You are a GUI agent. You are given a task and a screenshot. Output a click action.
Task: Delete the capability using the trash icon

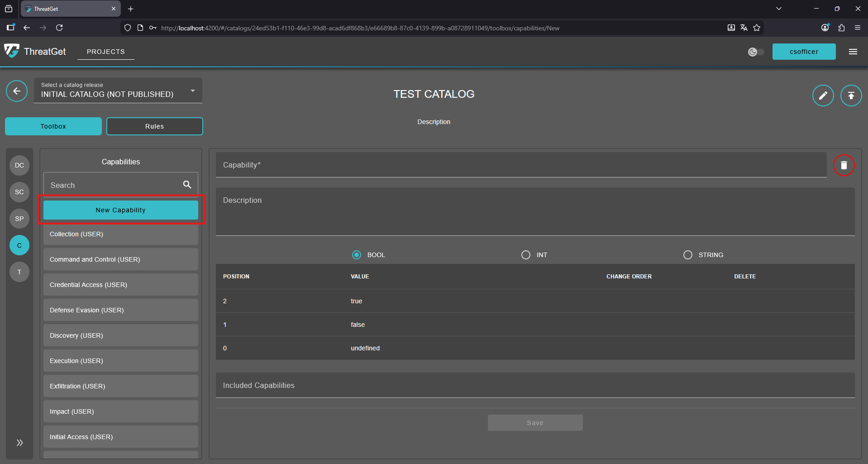click(844, 165)
